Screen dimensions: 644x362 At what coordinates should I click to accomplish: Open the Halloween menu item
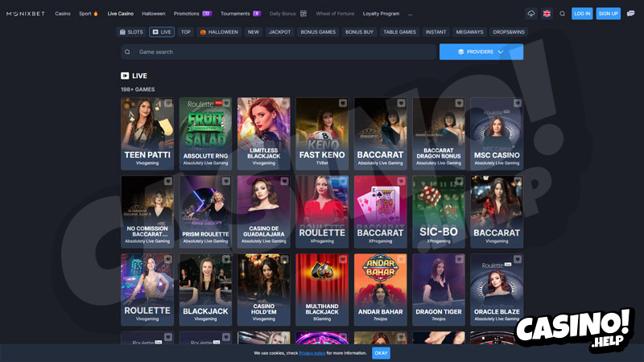click(x=154, y=14)
